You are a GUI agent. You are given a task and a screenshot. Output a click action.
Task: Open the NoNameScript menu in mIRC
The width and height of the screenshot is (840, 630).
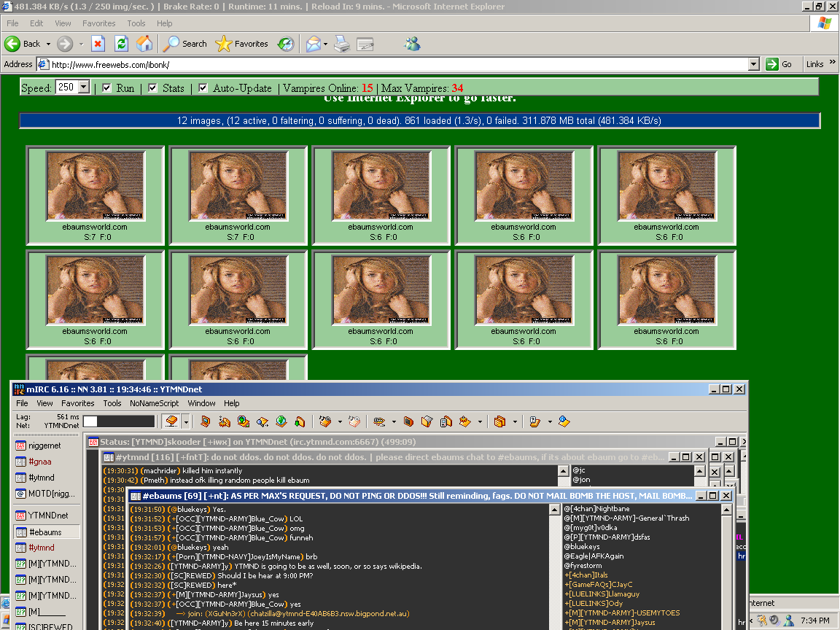[x=154, y=403]
